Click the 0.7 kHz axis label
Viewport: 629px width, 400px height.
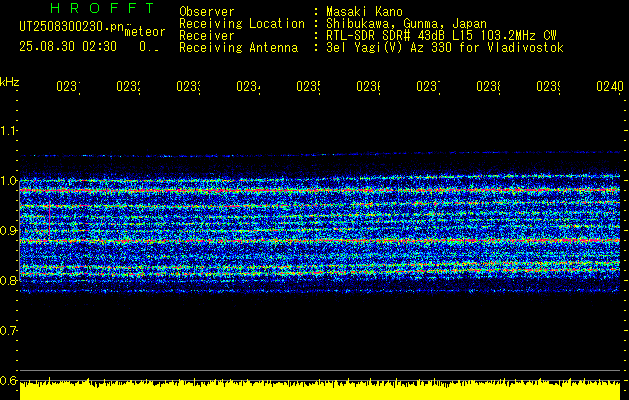pyautogui.click(x=9, y=330)
